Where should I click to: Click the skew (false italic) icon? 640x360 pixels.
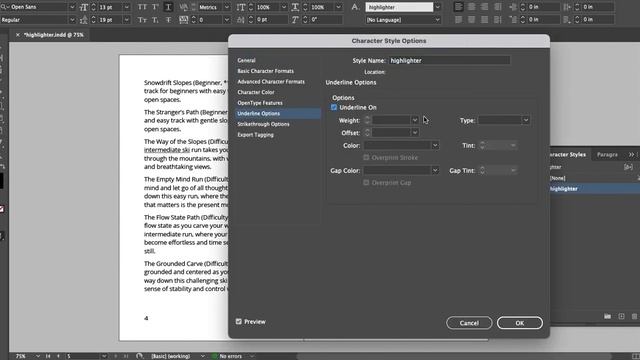[x=295, y=20]
